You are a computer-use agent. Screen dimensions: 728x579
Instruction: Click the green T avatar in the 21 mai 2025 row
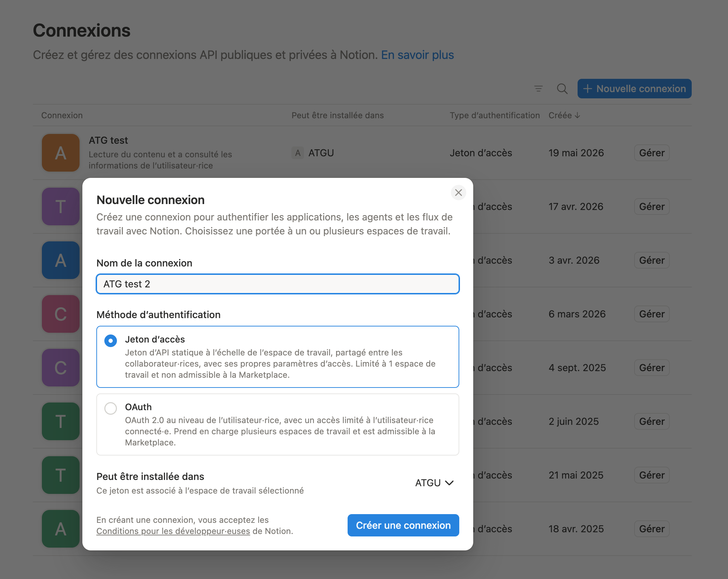tap(61, 475)
